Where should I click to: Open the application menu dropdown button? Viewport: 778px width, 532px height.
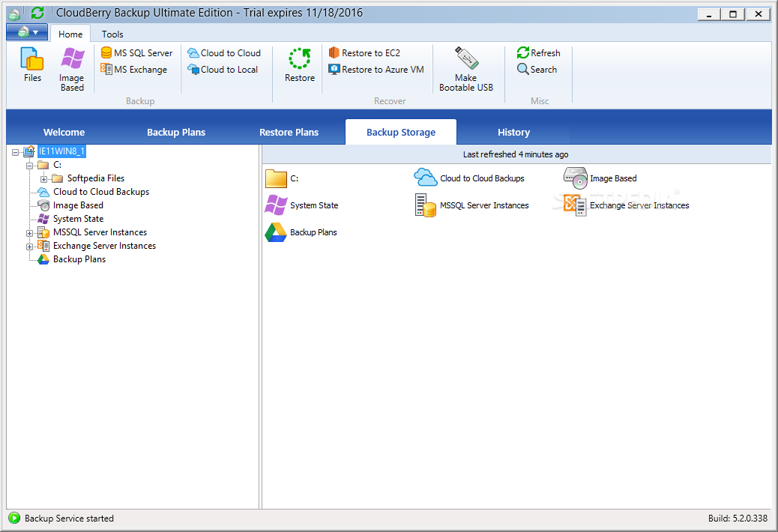pos(27,33)
